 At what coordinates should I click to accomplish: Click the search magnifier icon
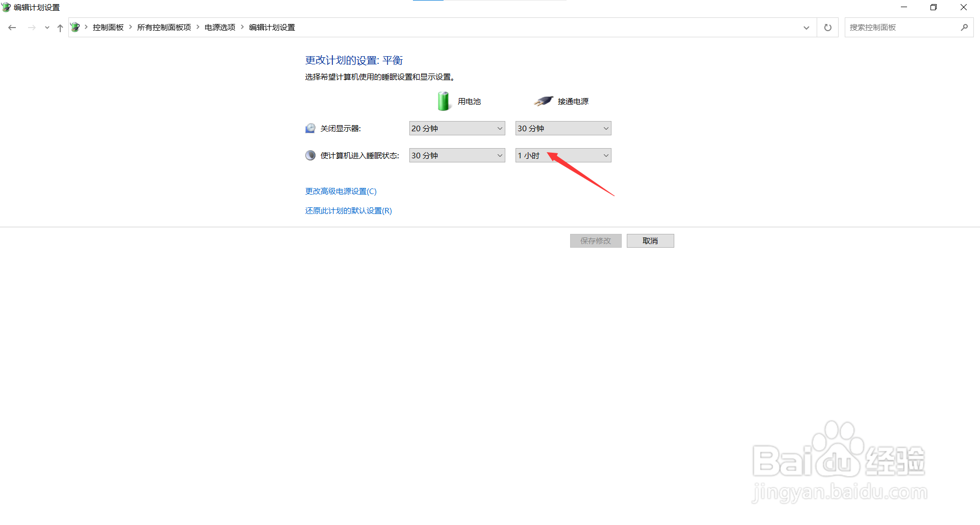click(x=964, y=27)
